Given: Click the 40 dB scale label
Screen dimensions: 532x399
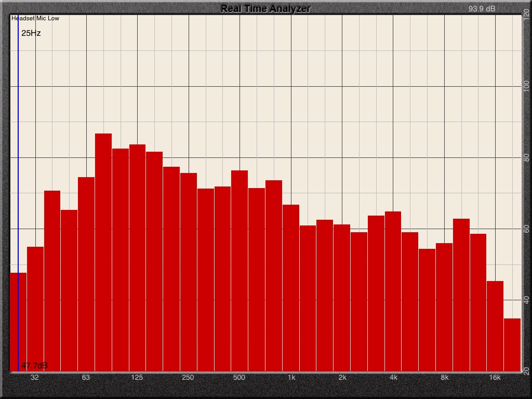Looking at the screenshot, I should click(x=526, y=300).
